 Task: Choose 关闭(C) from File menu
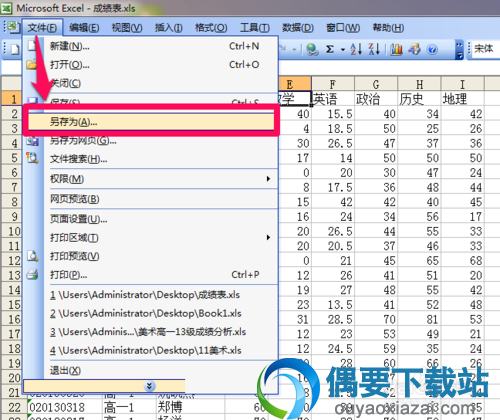150,83
